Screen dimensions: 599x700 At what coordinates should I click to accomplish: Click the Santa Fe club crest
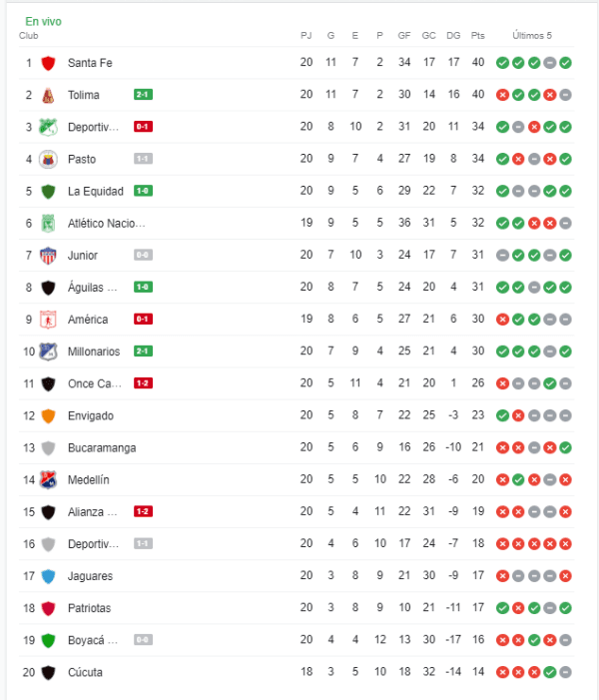pos(48,63)
